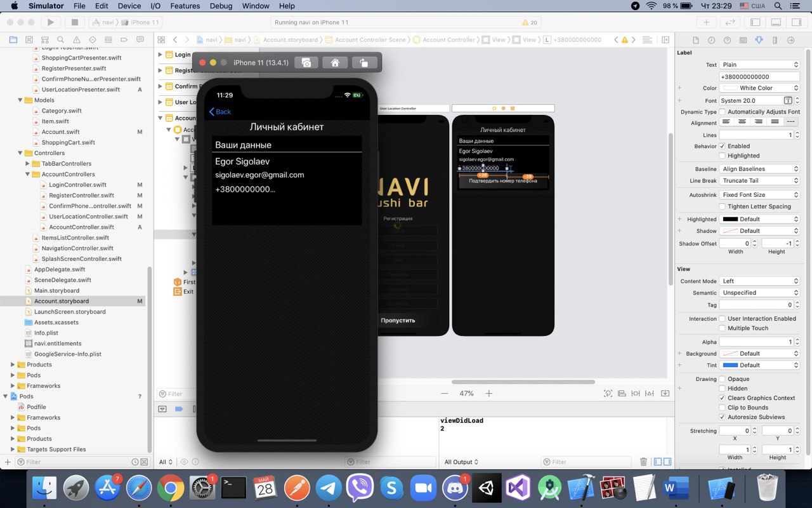This screenshot has width=812, height=508.
Task: Toggle the right inspectors panel button
Action: point(796,22)
